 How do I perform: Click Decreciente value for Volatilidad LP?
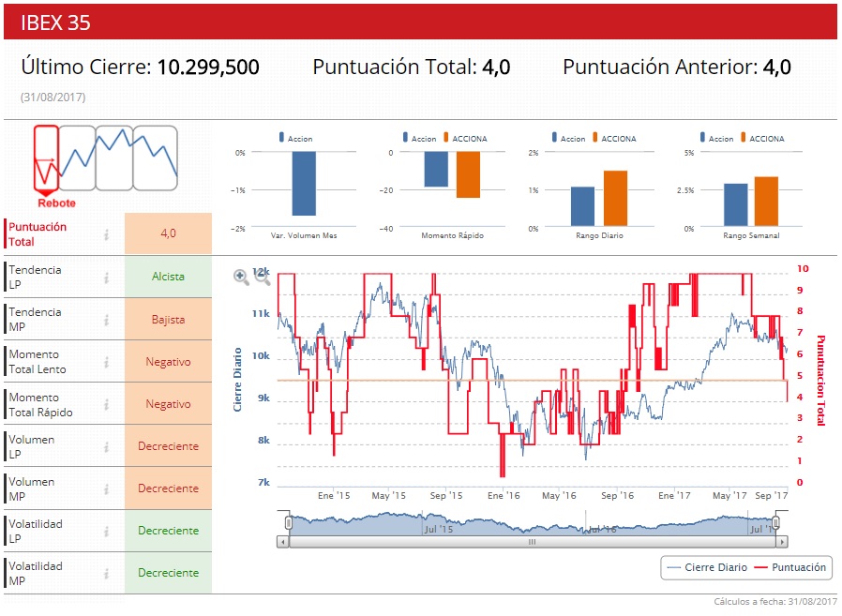168,531
